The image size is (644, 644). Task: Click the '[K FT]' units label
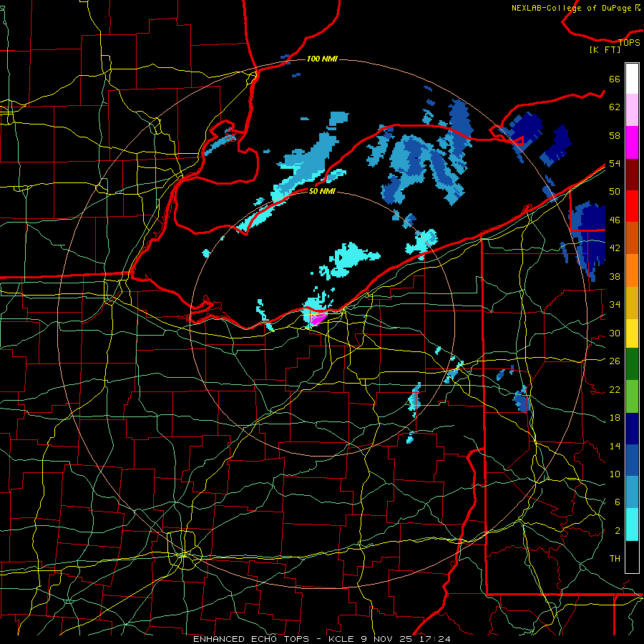click(605, 49)
